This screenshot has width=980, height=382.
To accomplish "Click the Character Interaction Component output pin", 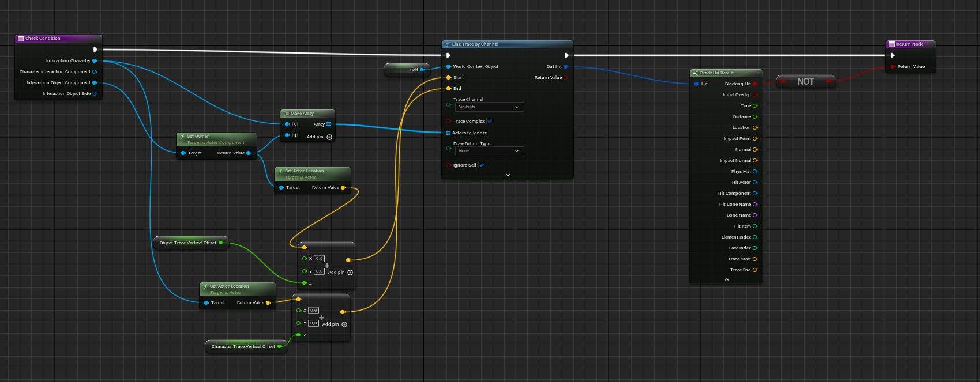I will pyautogui.click(x=95, y=72).
